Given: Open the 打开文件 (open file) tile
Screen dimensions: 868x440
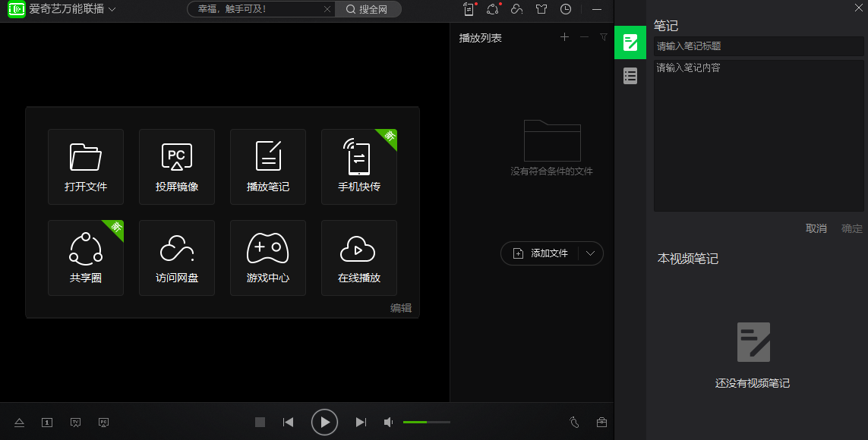Looking at the screenshot, I should (x=86, y=166).
